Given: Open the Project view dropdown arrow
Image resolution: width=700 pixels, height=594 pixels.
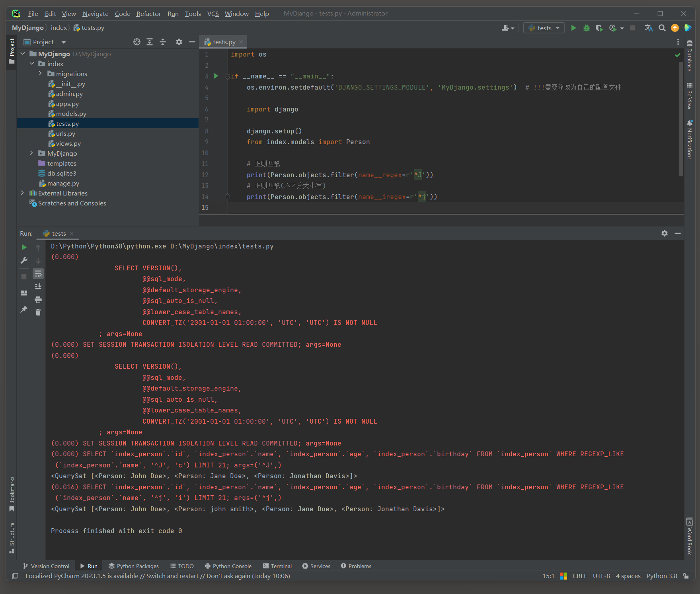Looking at the screenshot, I should [x=64, y=42].
